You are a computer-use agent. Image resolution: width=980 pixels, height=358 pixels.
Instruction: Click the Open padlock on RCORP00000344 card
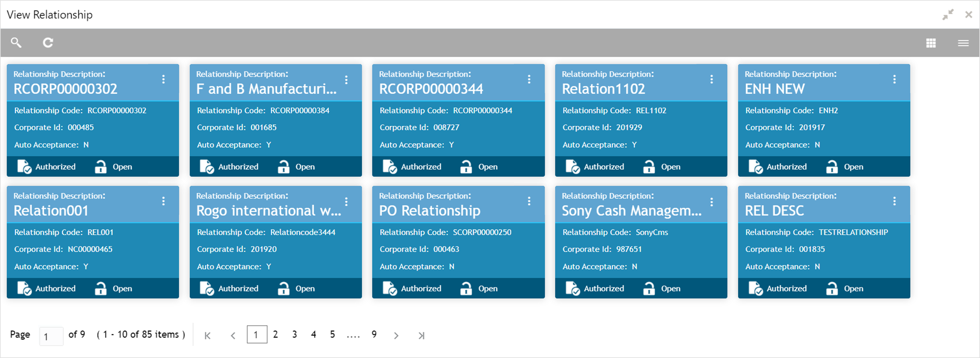466,167
